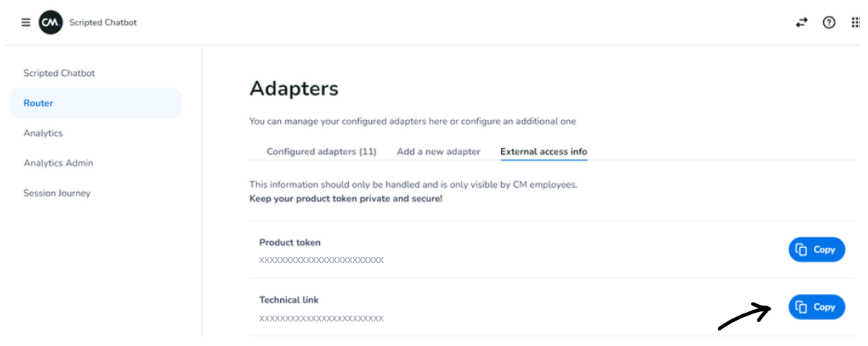Open the hamburger navigation menu

point(26,22)
